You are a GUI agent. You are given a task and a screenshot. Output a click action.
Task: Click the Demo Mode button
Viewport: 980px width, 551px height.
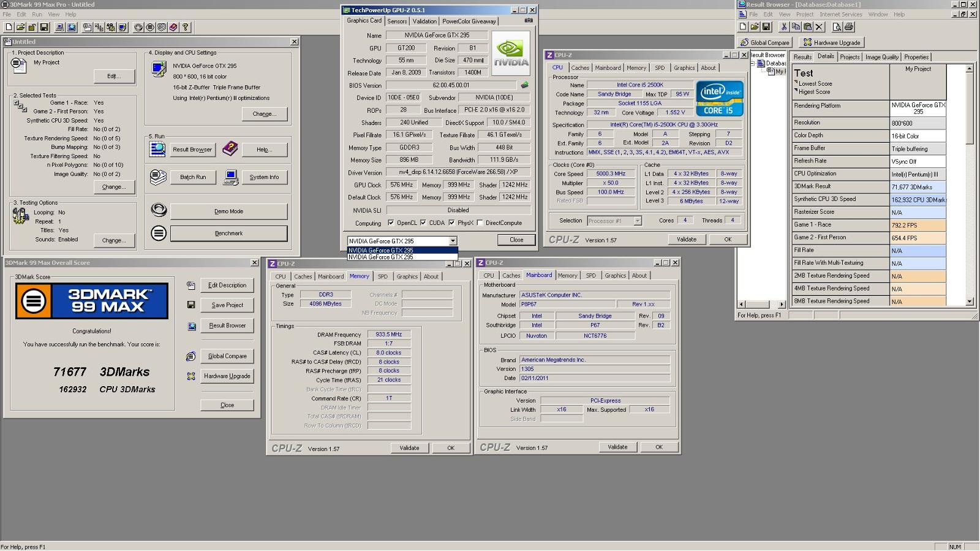pyautogui.click(x=228, y=211)
